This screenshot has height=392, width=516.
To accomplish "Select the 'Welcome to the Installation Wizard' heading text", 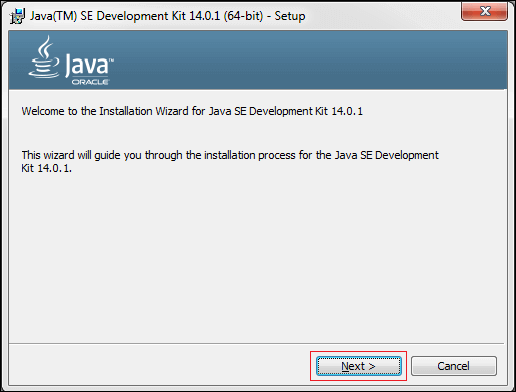I will pyautogui.click(x=192, y=111).
